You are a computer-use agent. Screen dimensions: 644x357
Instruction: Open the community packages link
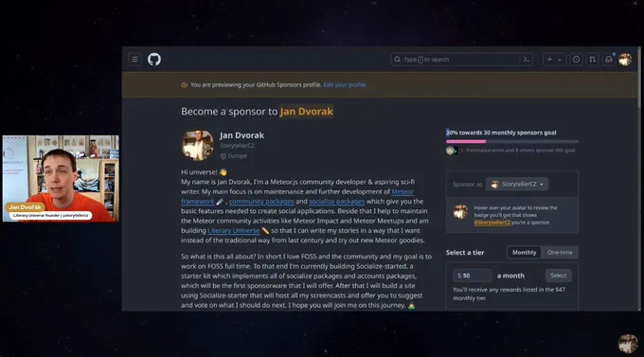click(x=261, y=202)
